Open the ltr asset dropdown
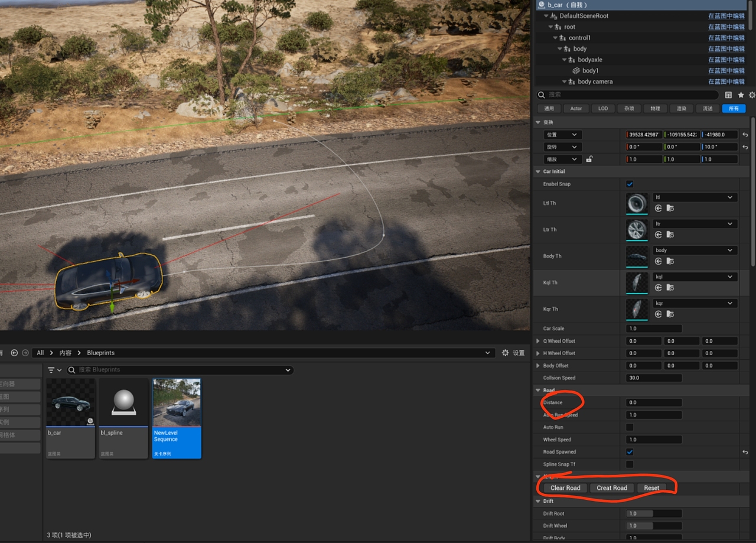Viewport: 756px width, 543px height. [x=695, y=224]
